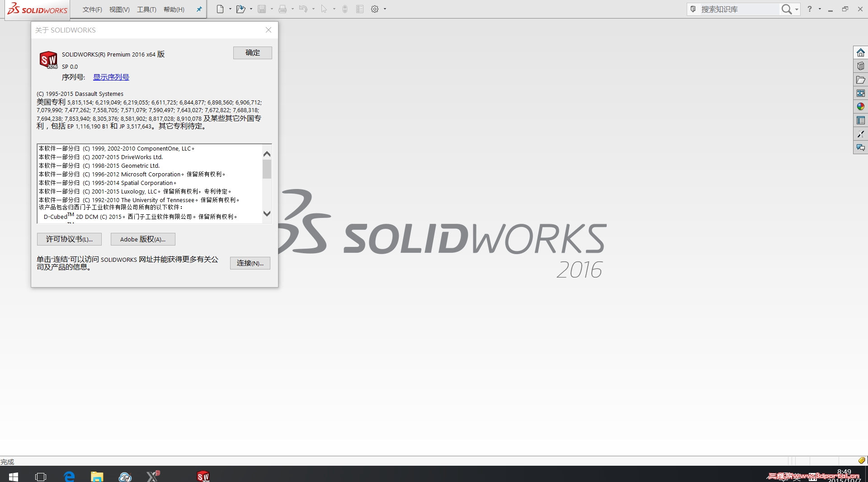Expand the search type dropdown arrow
The width and height of the screenshot is (868, 482).
[x=797, y=9]
